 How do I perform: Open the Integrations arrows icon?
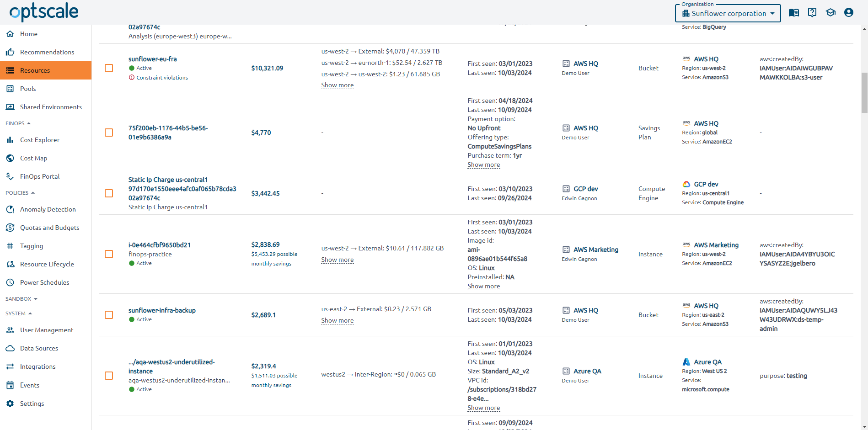pos(10,366)
